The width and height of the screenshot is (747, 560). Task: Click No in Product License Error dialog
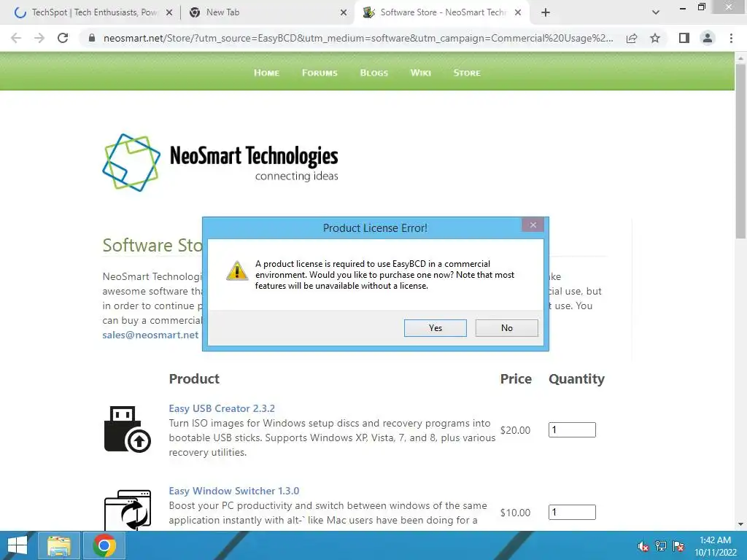(x=506, y=328)
